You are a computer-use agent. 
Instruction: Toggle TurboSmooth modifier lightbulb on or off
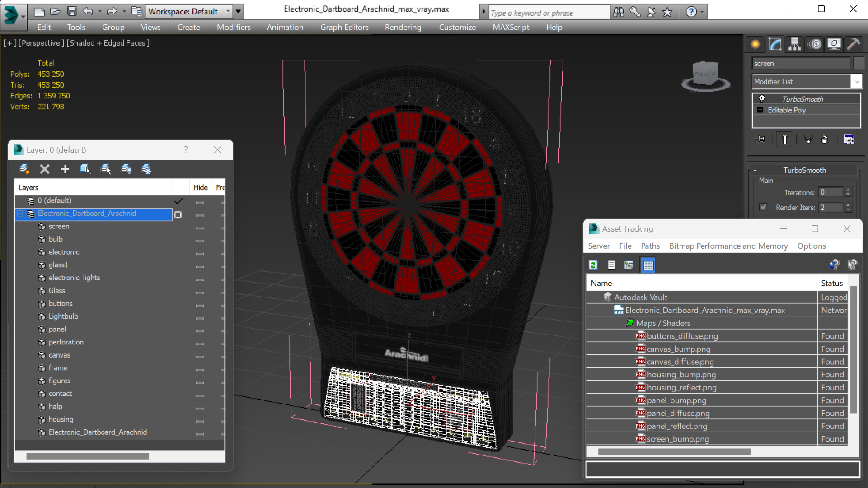click(x=761, y=99)
